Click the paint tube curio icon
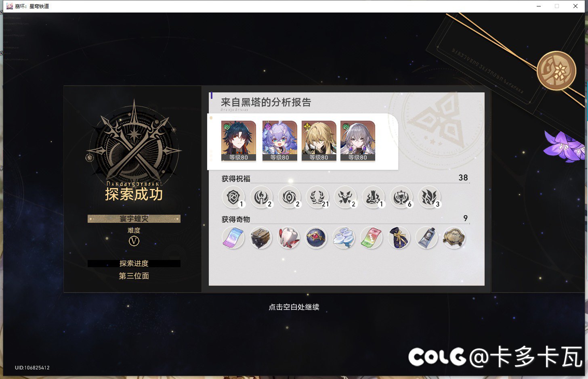The height and width of the screenshot is (379, 588). point(426,238)
